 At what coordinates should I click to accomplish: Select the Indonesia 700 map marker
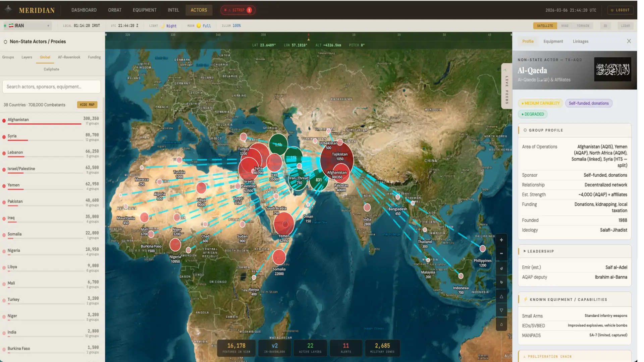point(461,276)
